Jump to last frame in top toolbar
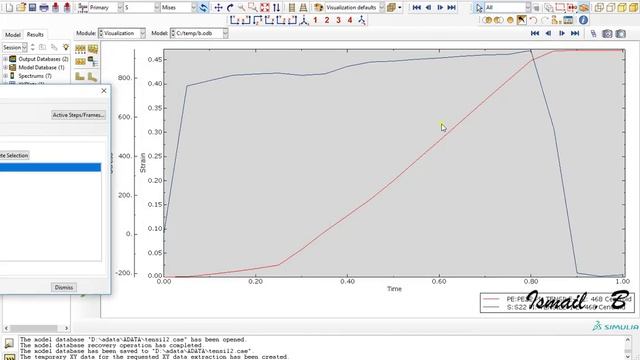The height and width of the screenshot is (360, 640). [x=451, y=7]
